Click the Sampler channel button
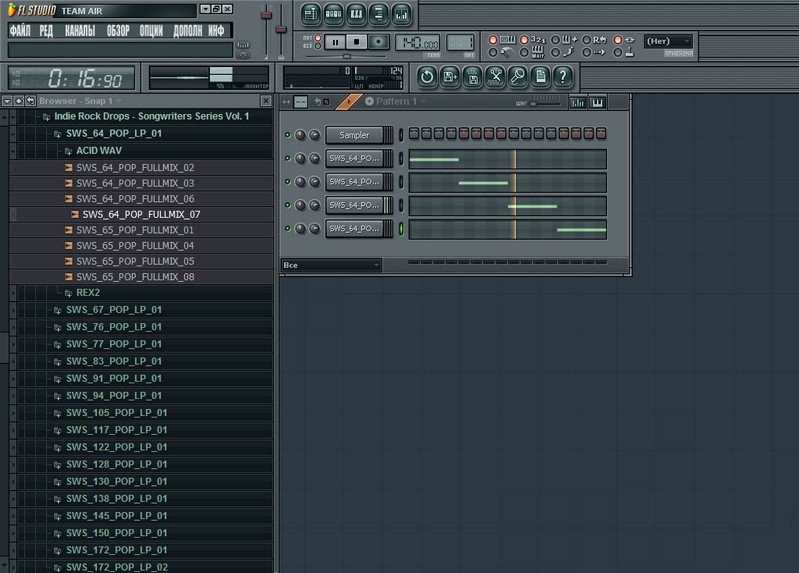Image resolution: width=799 pixels, height=573 pixels. coord(354,135)
